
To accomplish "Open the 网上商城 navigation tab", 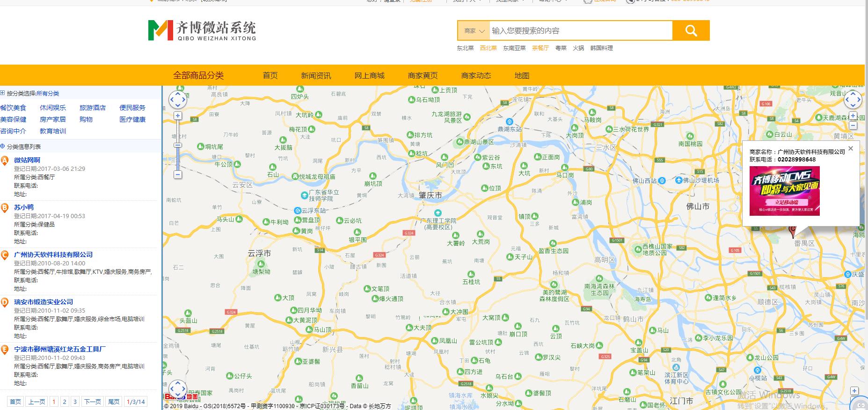I will 369,75.
